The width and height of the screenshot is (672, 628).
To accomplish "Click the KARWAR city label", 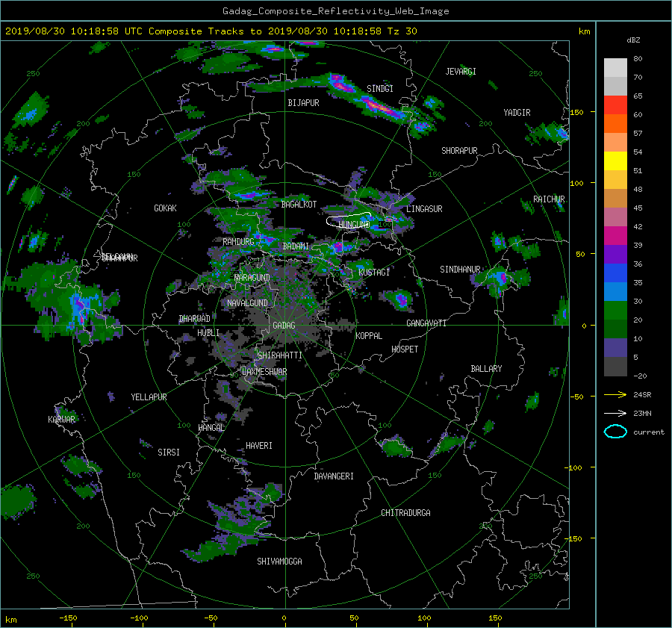I will tap(61, 420).
